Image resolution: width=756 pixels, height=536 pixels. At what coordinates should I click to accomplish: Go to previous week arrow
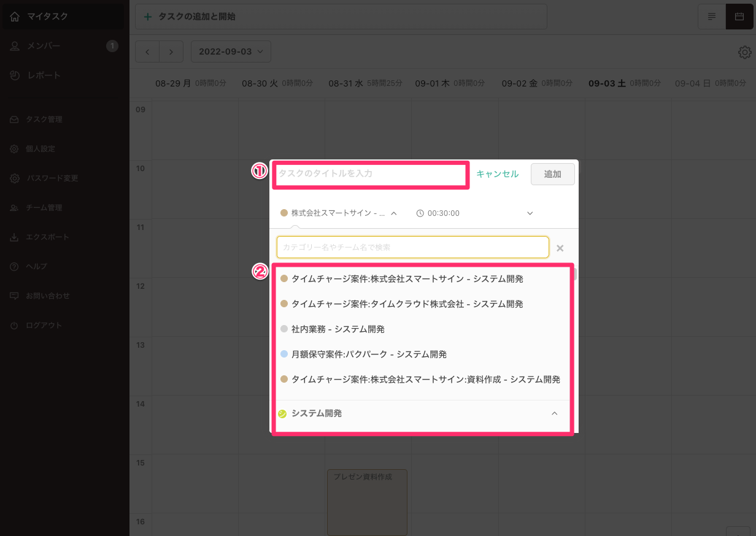[147, 52]
